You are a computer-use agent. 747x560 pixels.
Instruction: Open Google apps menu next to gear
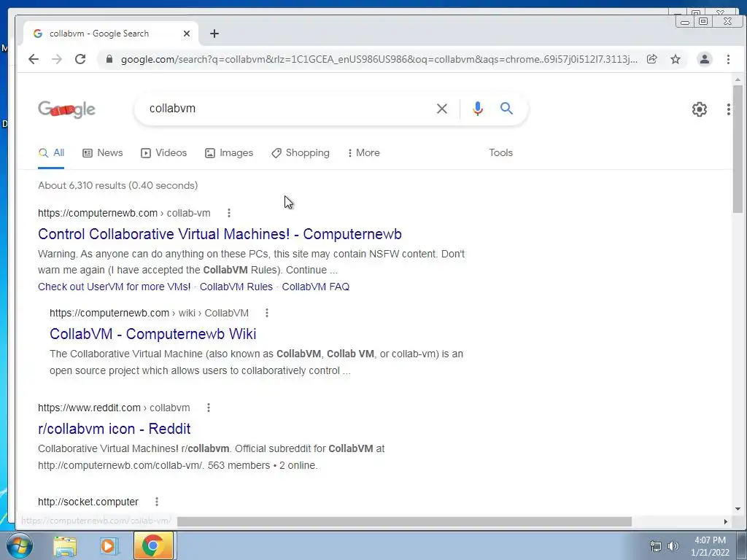(x=729, y=109)
